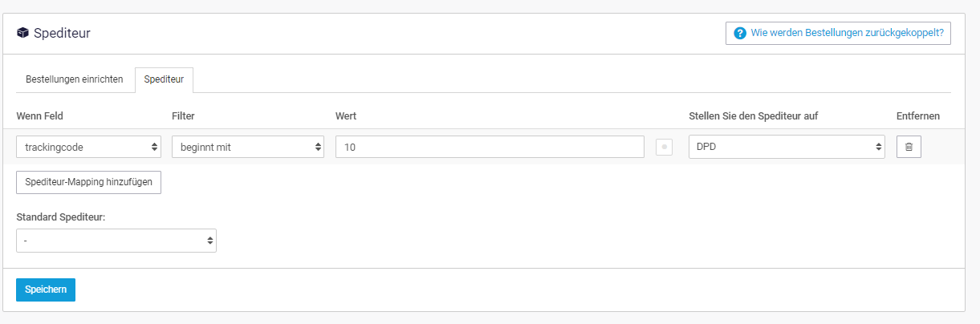Click the blue Speichern button

[x=46, y=290]
